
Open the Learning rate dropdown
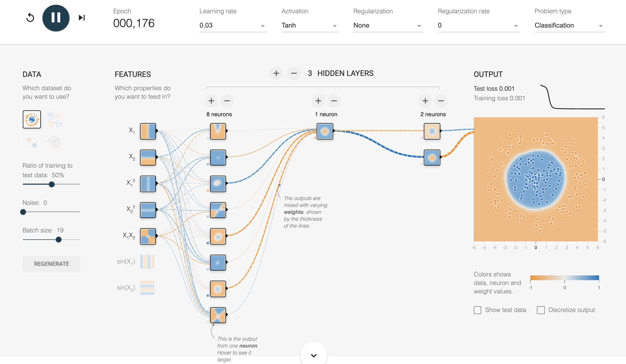click(233, 25)
